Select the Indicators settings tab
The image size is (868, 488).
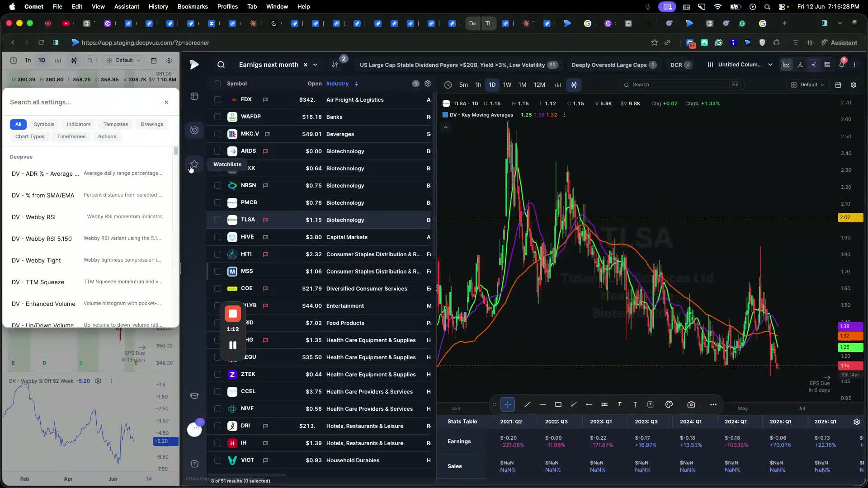pyautogui.click(x=79, y=124)
